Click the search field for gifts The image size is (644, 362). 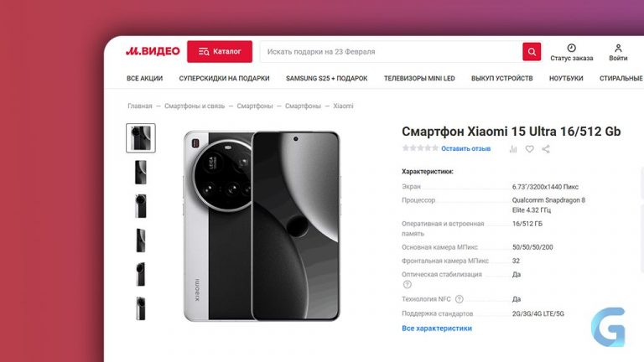391,52
